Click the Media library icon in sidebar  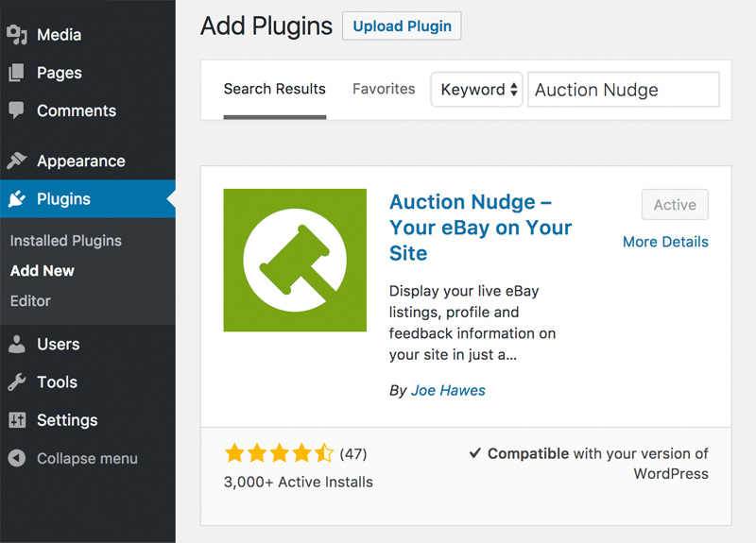[x=17, y=35]
